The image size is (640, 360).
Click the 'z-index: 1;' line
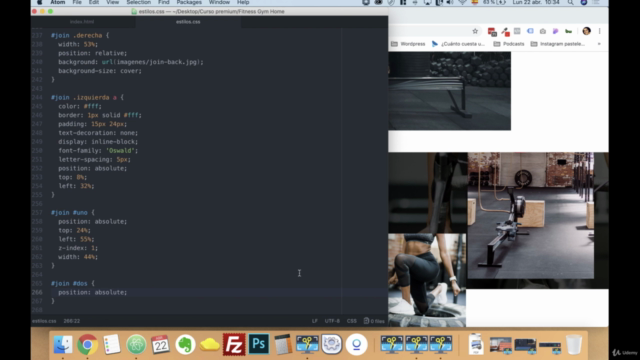point(78,248)
